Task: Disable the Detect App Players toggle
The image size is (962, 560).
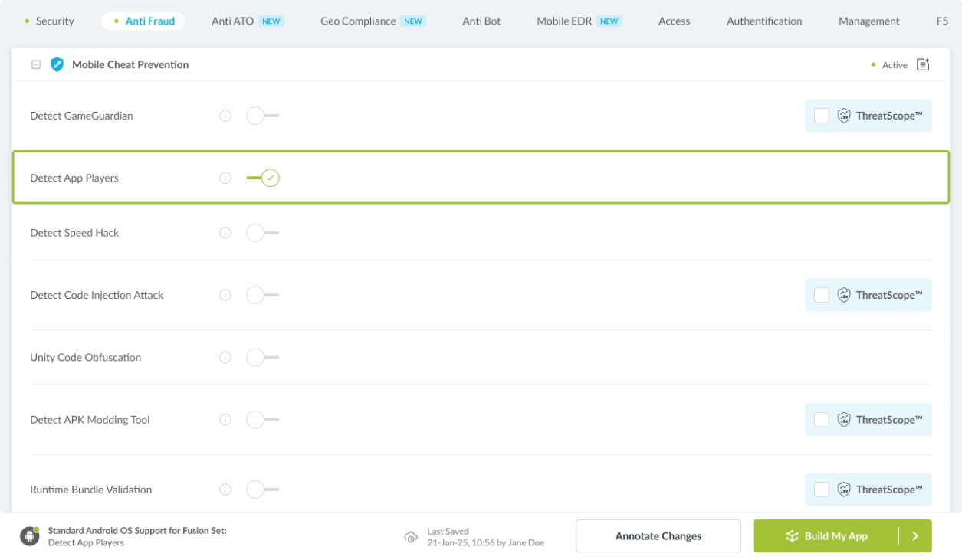Action: click(263, 178)
